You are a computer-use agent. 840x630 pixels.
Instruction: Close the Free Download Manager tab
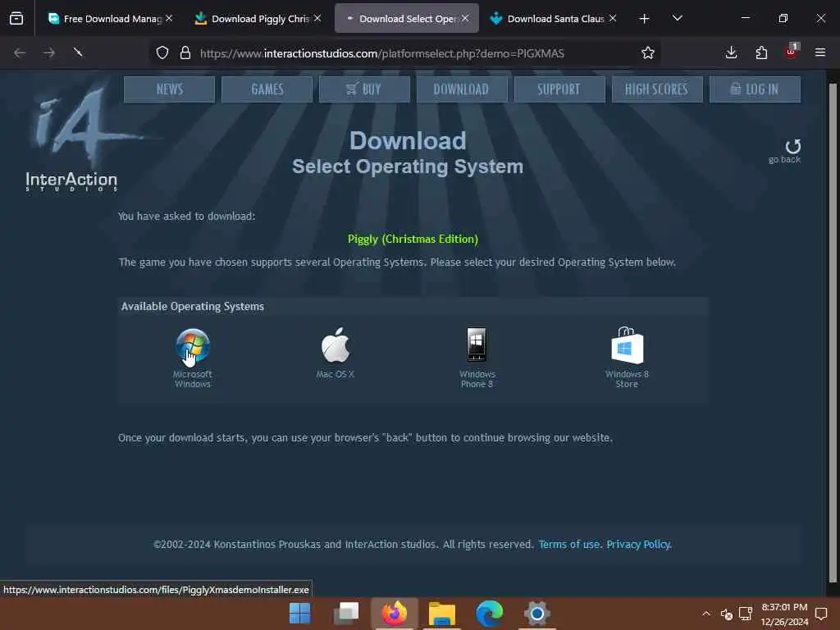click(x=169, y=18)
